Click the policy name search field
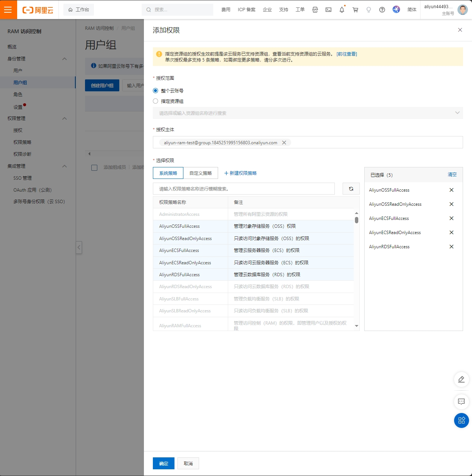 click(x=244, y=189)
